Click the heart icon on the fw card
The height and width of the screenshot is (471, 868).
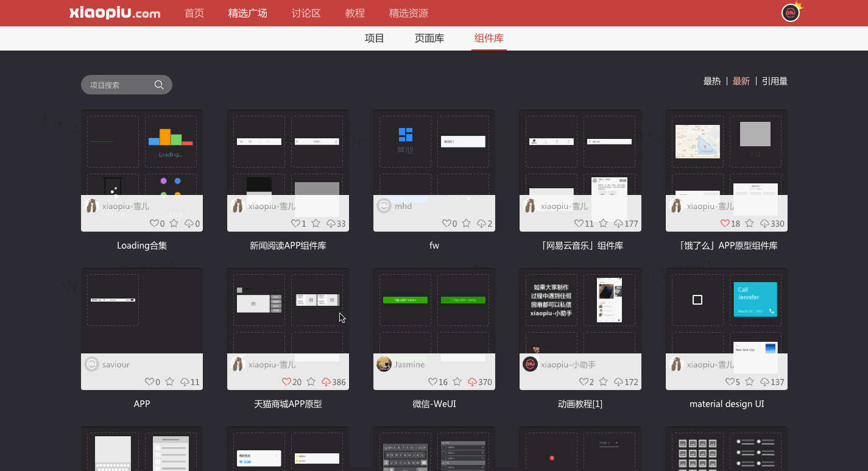click(x=446, y=224)
